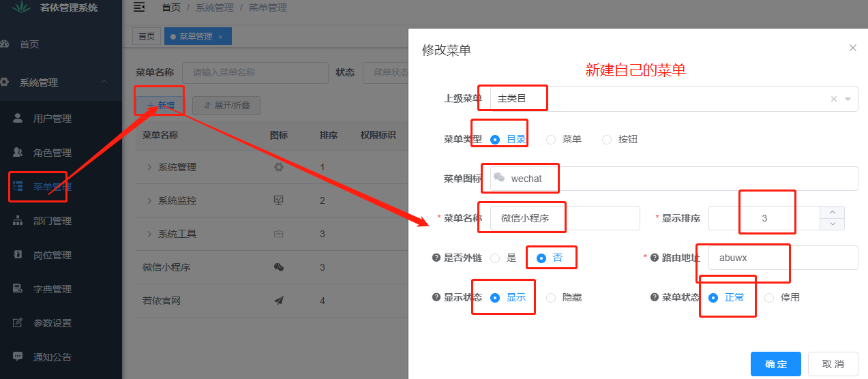Screen dimensions: 868x379
Task: Select 是 for 是否外链
Action: (x=503, y=258)
